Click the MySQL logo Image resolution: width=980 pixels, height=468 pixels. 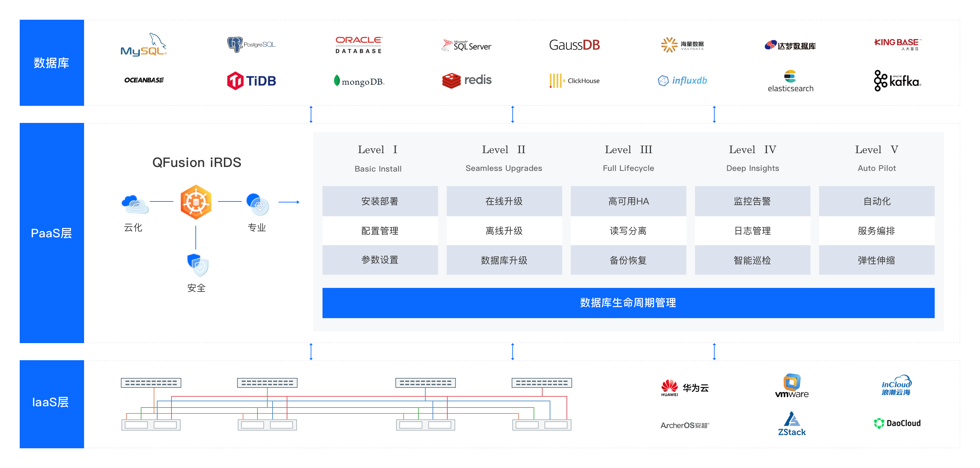pyautogui.click(x=144, y=45)
